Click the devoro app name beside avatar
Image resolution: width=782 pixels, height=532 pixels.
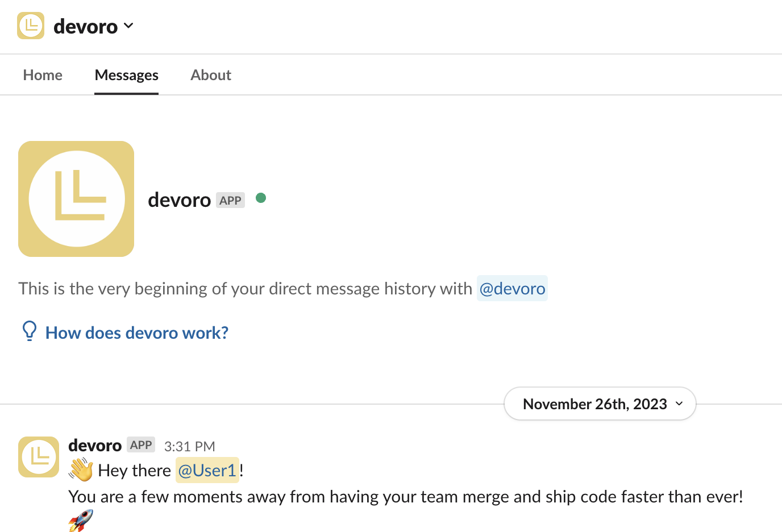pos(179,200)
